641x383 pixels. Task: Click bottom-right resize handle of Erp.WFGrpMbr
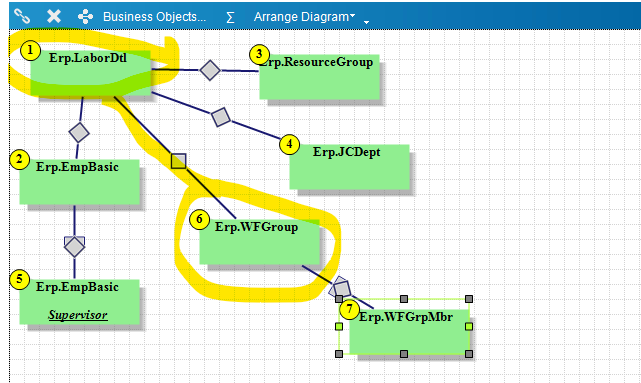tap(469, 354)
